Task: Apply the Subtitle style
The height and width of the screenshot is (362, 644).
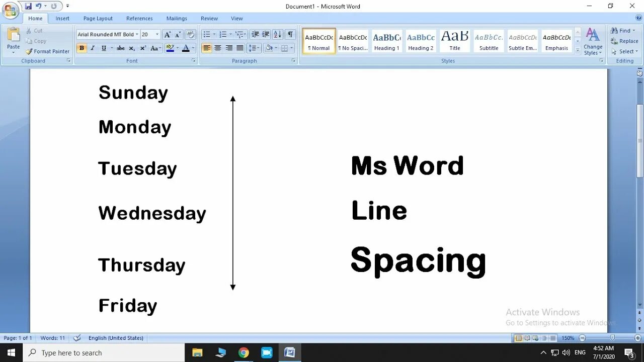Action: [489, 41]
